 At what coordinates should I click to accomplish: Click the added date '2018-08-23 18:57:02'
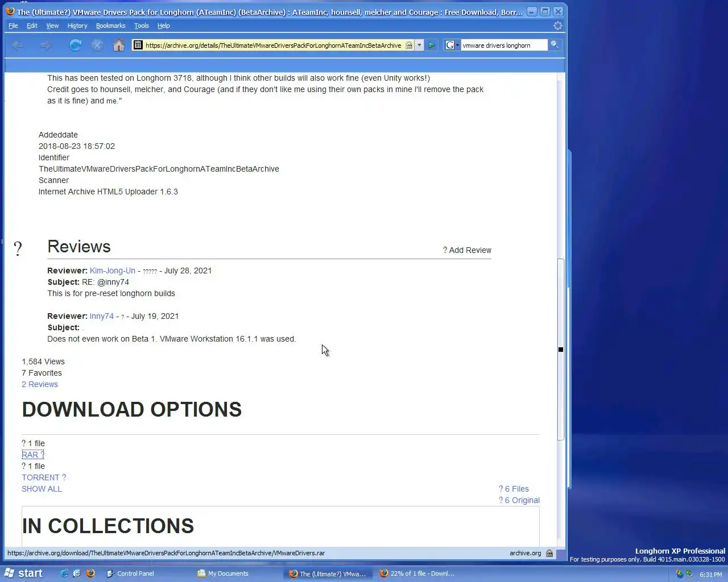coord(77,146)
